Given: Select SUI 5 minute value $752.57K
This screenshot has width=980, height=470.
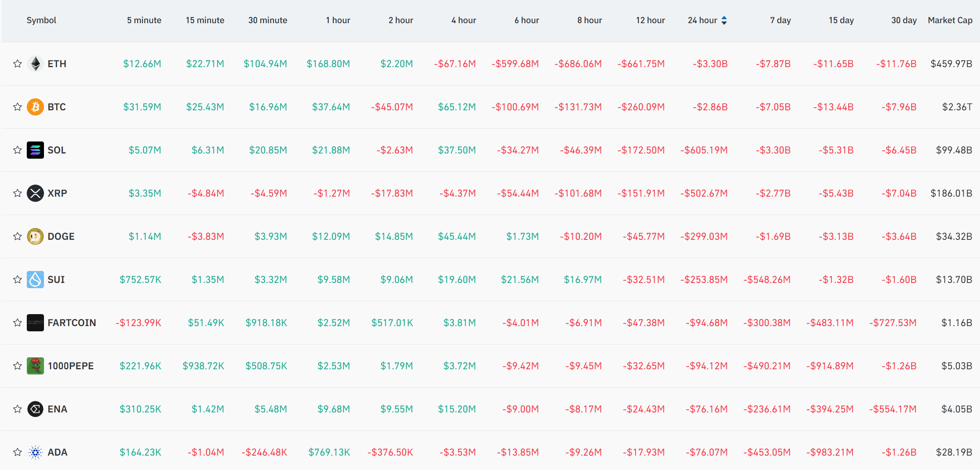Looking at the screenshot, I should point(140,279).
